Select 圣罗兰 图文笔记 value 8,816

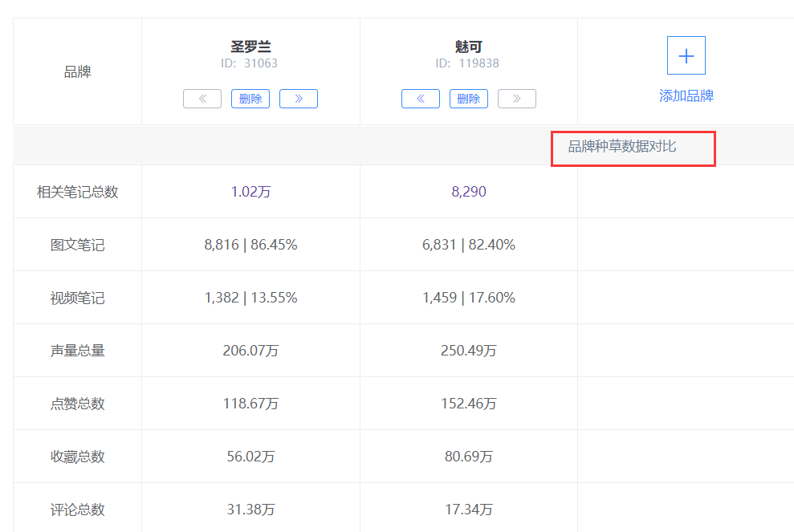click(222, 245)
